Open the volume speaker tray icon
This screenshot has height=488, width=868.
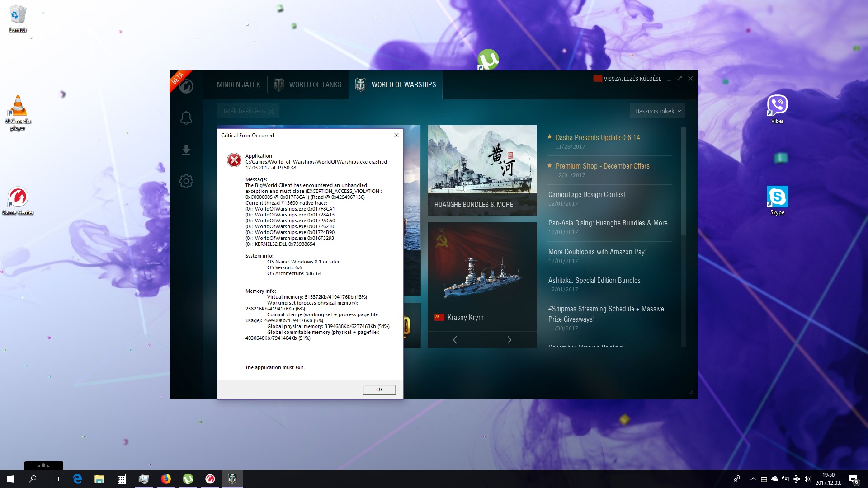point(807,479)
